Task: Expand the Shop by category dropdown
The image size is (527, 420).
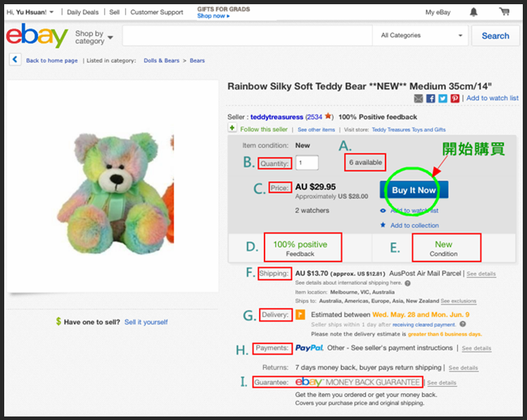Action: [x=94, y=37]
